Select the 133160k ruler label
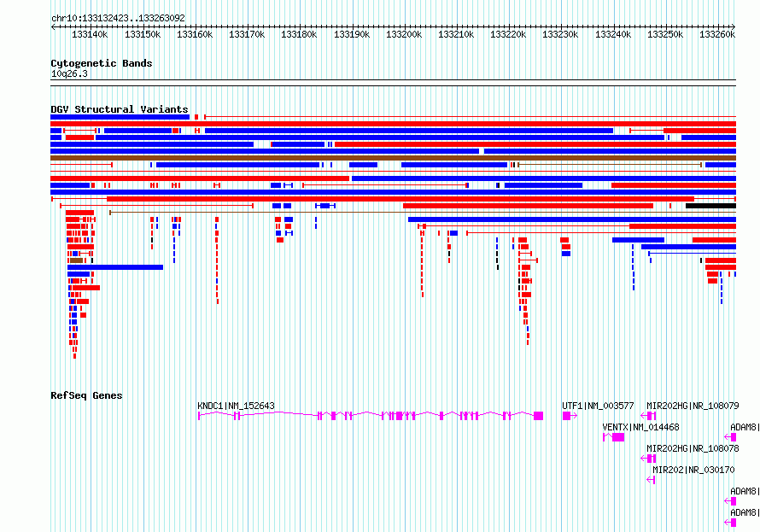Viewport: 760px width, 532px height. point(195,34)
